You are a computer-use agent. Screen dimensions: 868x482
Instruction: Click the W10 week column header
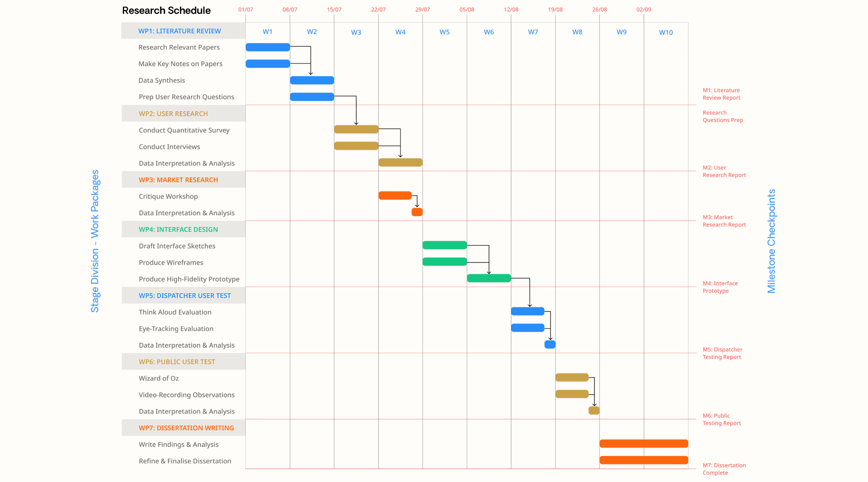[x=666, y=33]
